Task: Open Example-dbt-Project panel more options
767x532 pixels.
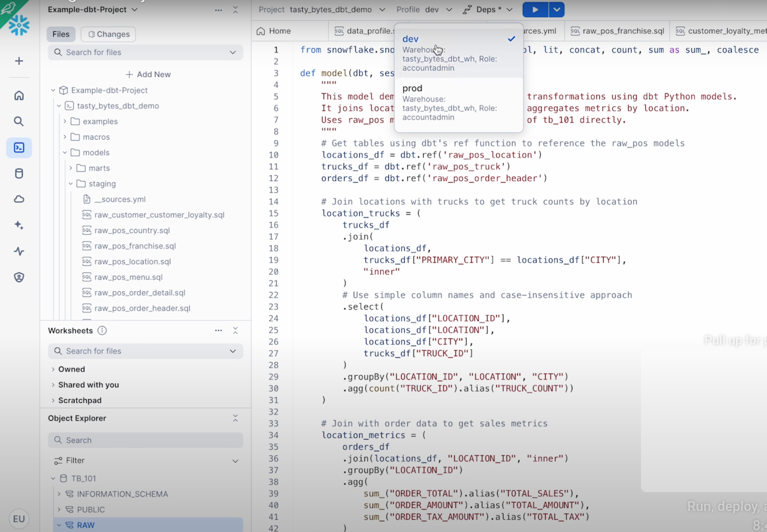Action: pos(219,10)
